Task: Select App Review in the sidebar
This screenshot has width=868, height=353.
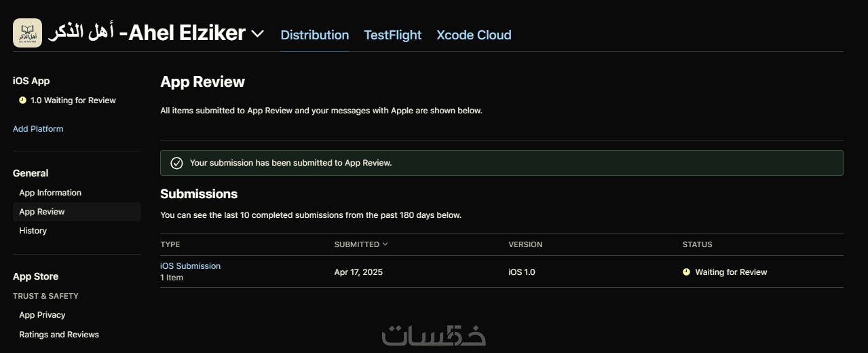Action: click(x=42, y=212)
